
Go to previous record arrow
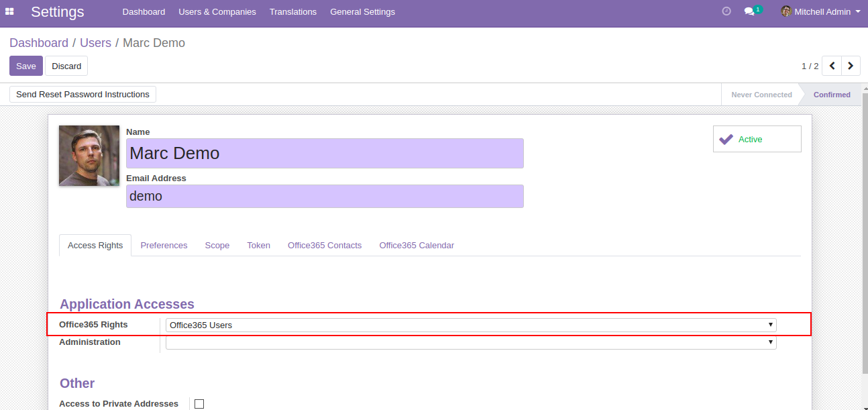click(832, 66)
